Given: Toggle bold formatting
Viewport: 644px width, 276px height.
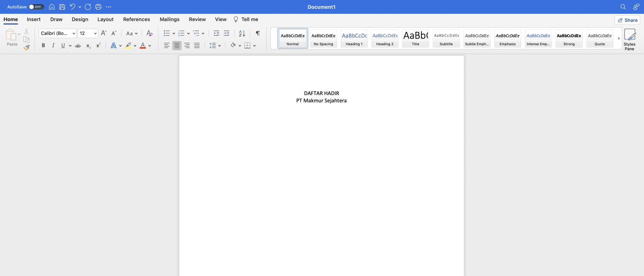Looking at the screenshot, I should pos(43,45).
